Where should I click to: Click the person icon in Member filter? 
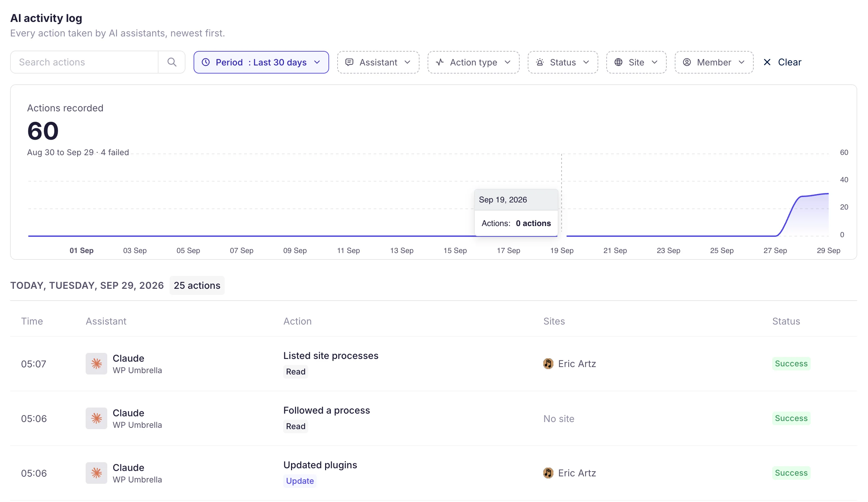click(687, 62)
